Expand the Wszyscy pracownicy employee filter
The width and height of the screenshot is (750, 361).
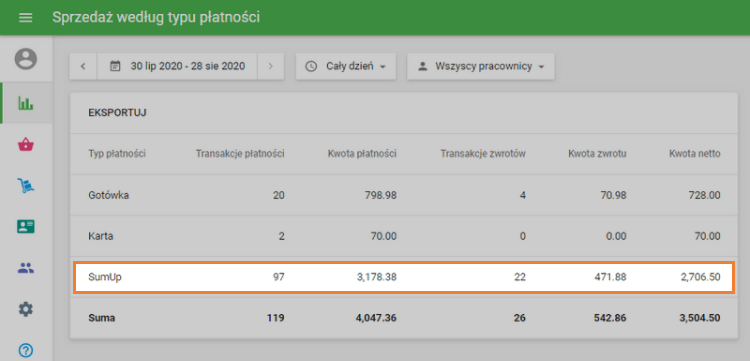coord(481,66)
